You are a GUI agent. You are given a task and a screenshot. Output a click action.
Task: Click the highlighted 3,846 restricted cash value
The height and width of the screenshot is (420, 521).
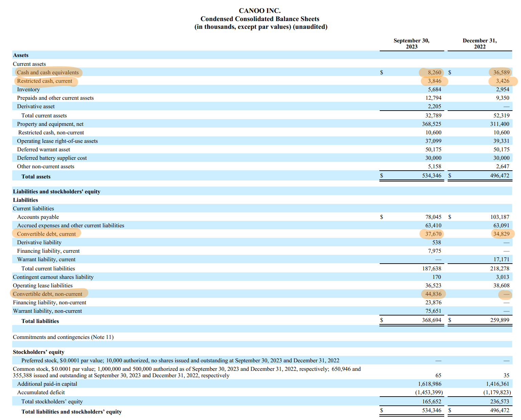coord(434,81)
